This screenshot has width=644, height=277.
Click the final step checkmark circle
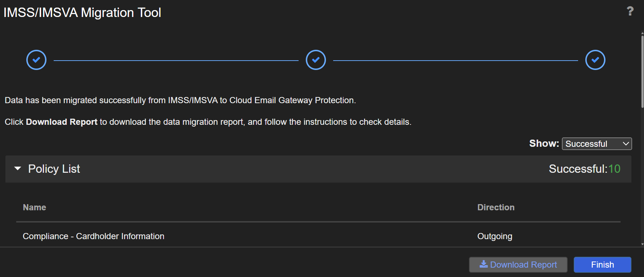595,60
